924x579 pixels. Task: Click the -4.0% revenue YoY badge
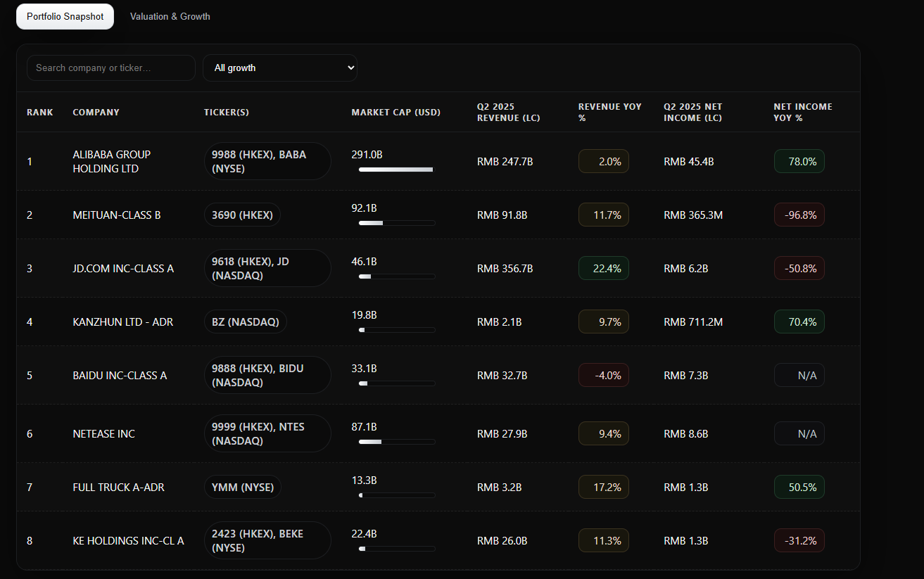(x=604, y=376)
